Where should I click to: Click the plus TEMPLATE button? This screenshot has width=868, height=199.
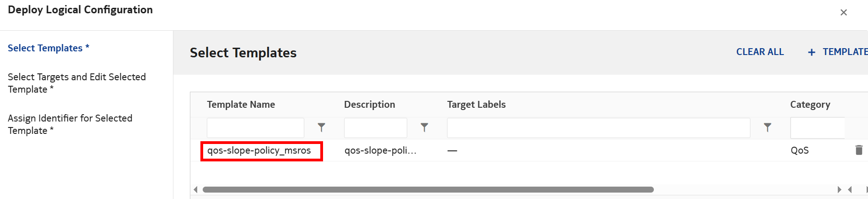[838, 52]
